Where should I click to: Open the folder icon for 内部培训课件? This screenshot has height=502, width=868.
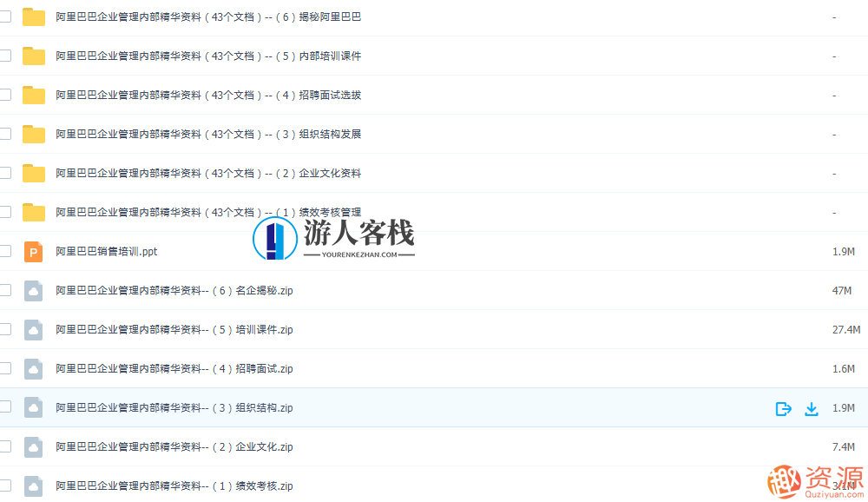[33, 55]
